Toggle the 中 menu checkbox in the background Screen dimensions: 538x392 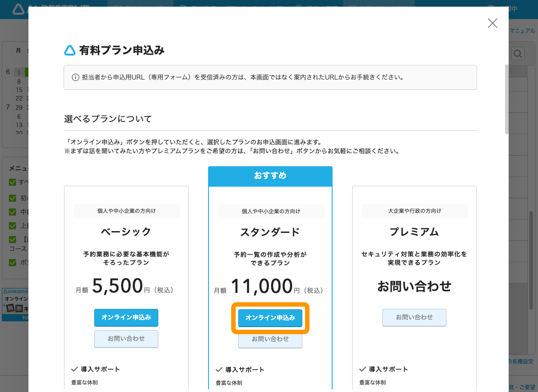click(x=13, y=211)
